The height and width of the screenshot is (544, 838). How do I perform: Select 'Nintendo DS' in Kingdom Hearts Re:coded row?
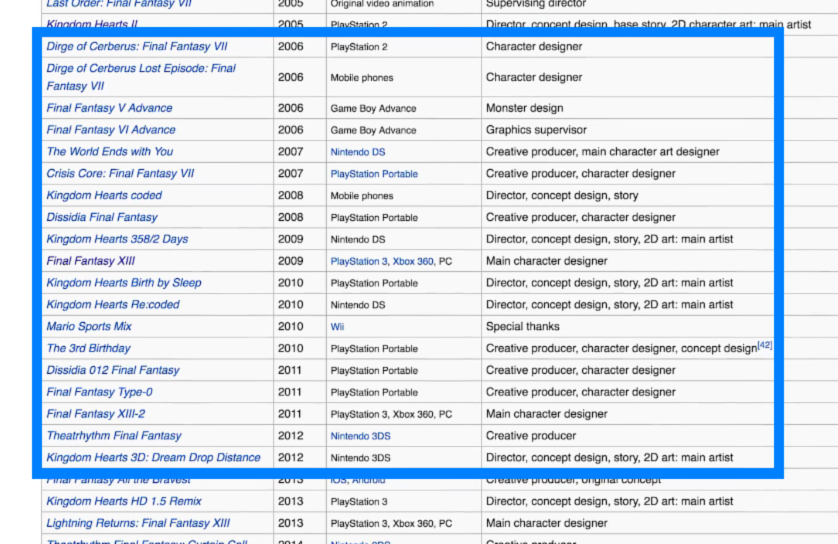coord(358,305)
